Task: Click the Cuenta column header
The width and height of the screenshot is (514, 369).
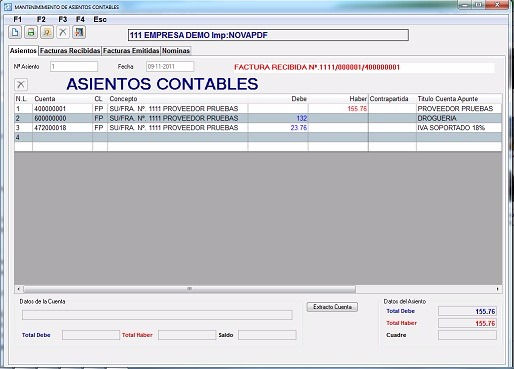Action: coord(62,99)
